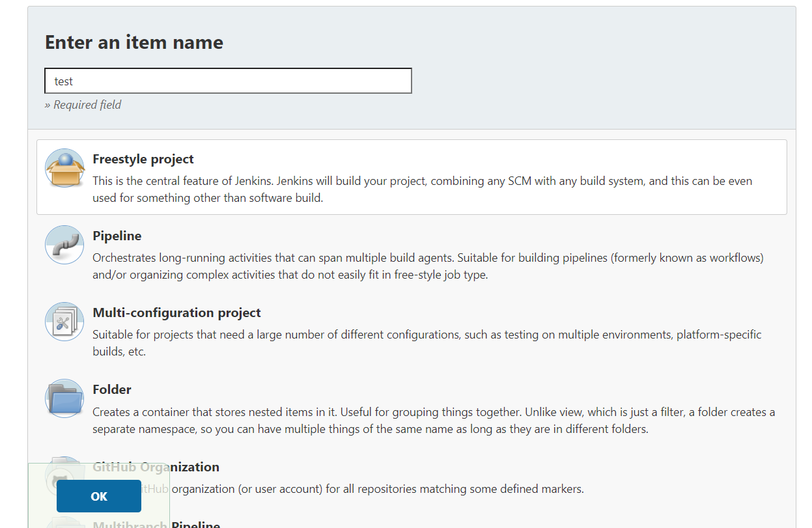Screen dimensions: 812x528
Task: Click the Pipeline pipe icon
Action: coord(64,245)
